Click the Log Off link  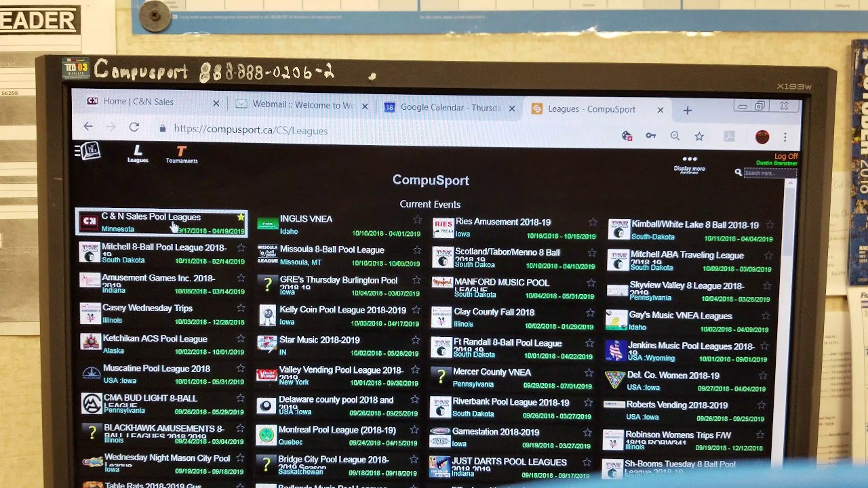pyautogui.click(x=786, y=157)
